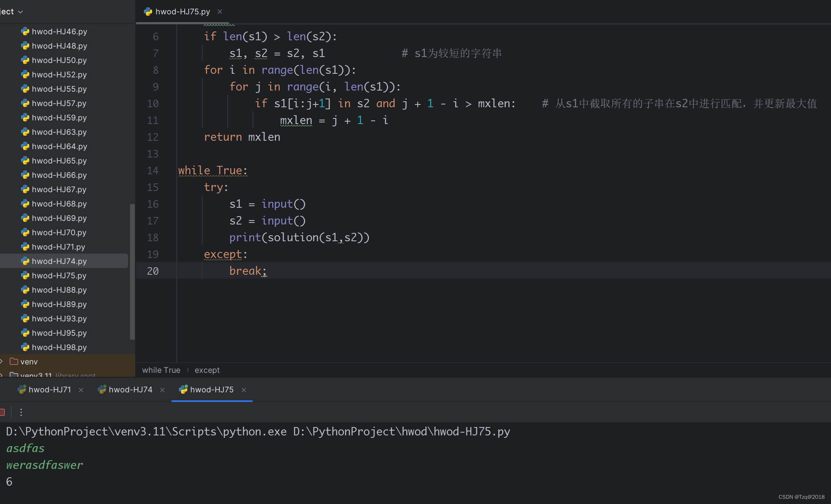Click console input 'werasdfaswer'

[x=45, y=465]
